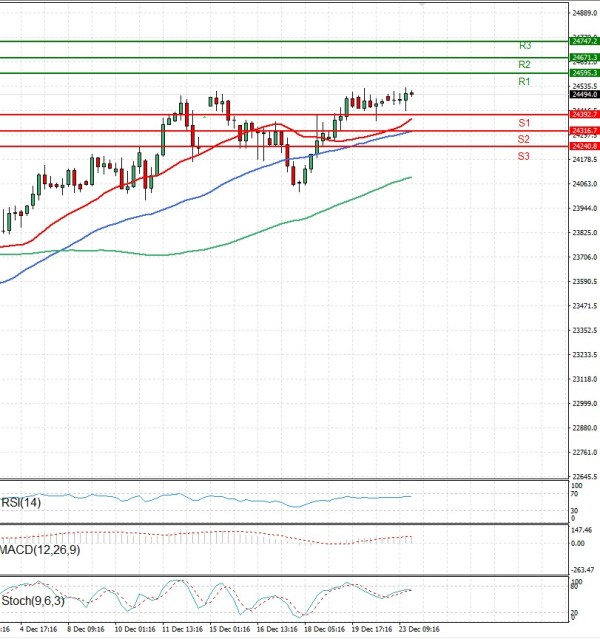Click the 11 Dec 13:16 time axis label
The image size is (600, 639).
point(183,630)
